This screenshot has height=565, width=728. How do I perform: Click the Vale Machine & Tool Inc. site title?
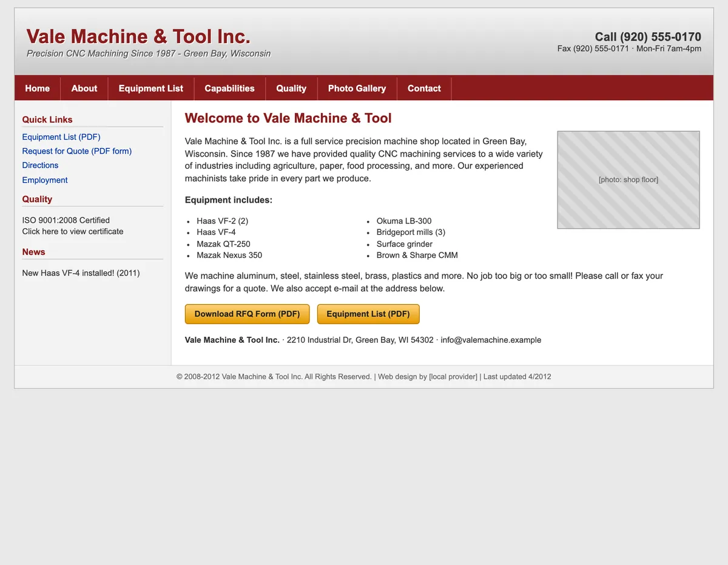click(138, 36)
